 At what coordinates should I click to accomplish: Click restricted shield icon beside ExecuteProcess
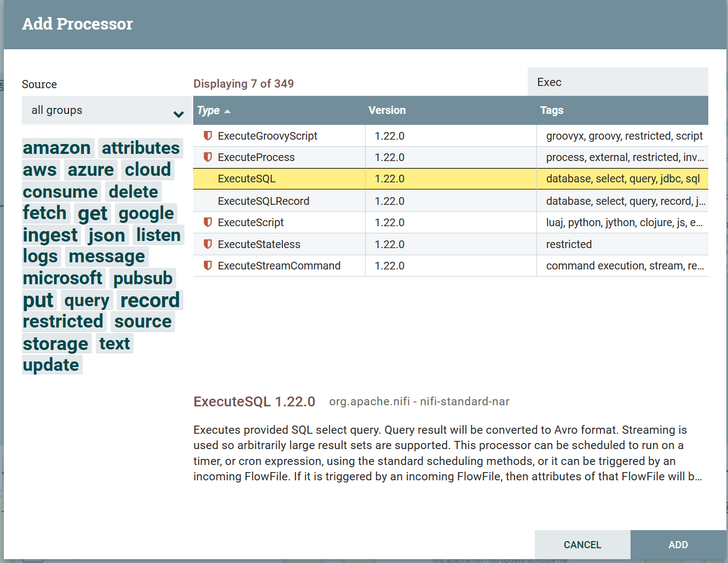208,157
